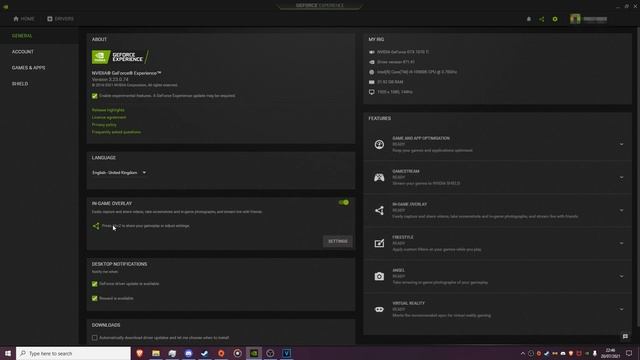Open In-Game Overlay Settings button
Screen dimensions: 640x360
(x=338, y=241)
